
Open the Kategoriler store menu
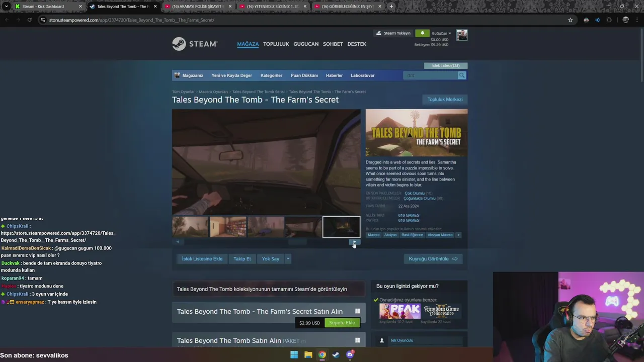pos(271,75)
